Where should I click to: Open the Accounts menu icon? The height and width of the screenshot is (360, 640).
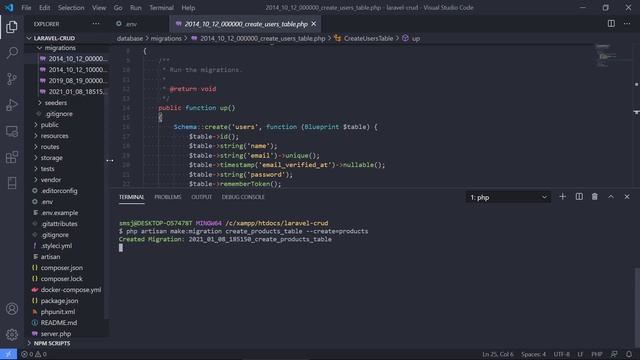[12, 309]
